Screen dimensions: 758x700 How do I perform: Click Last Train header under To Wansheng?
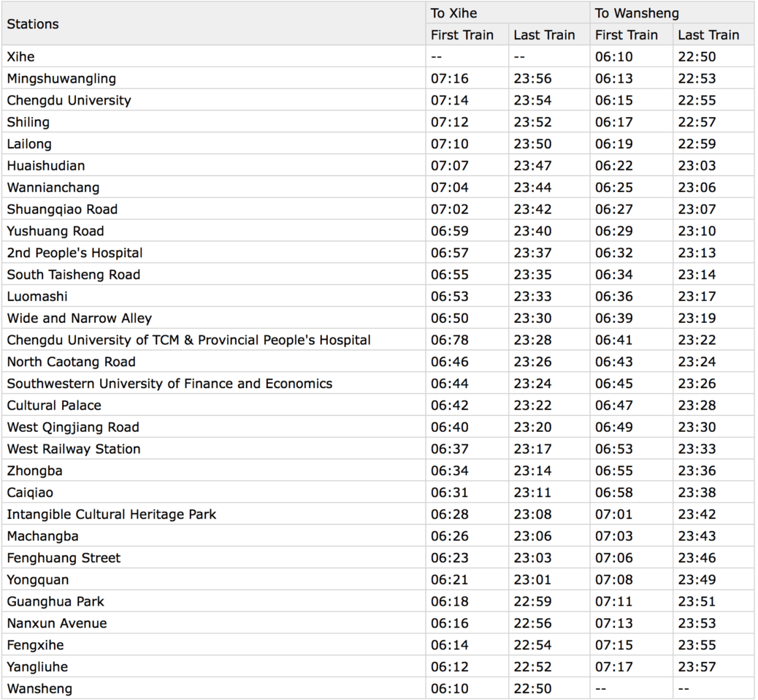coord(708,35)
